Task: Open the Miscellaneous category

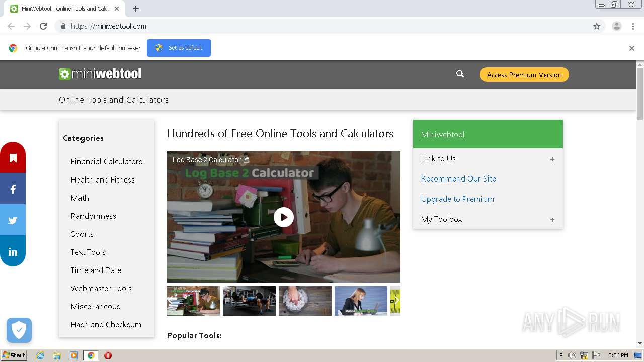Action: 95,306
